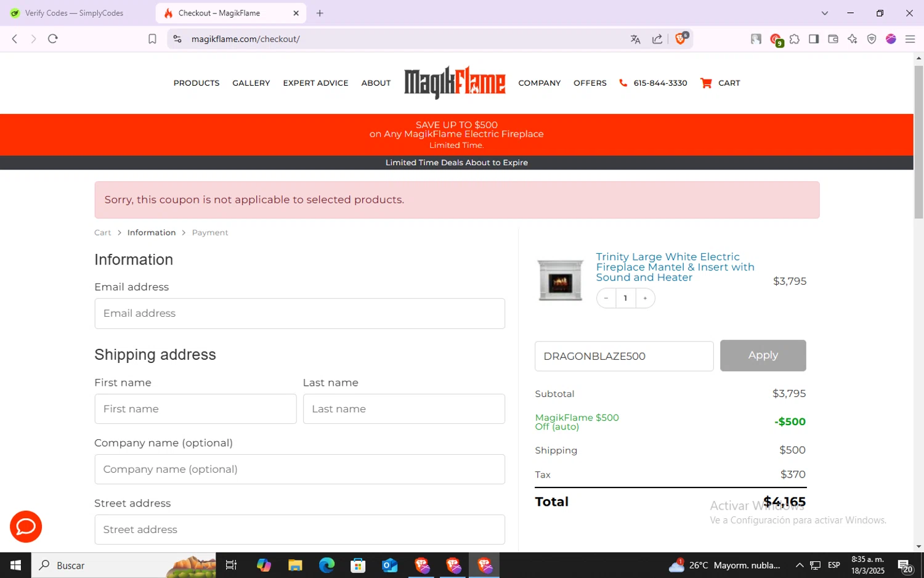This screenshot has height=578, width=924.
Task: Click the Information breadcrumb
Action: click(152, 232)
